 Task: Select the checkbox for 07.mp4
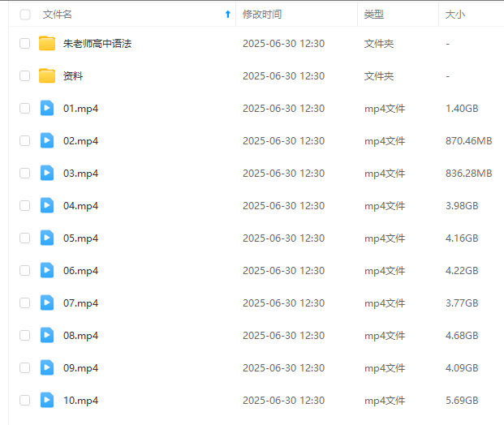coord(24,303)
